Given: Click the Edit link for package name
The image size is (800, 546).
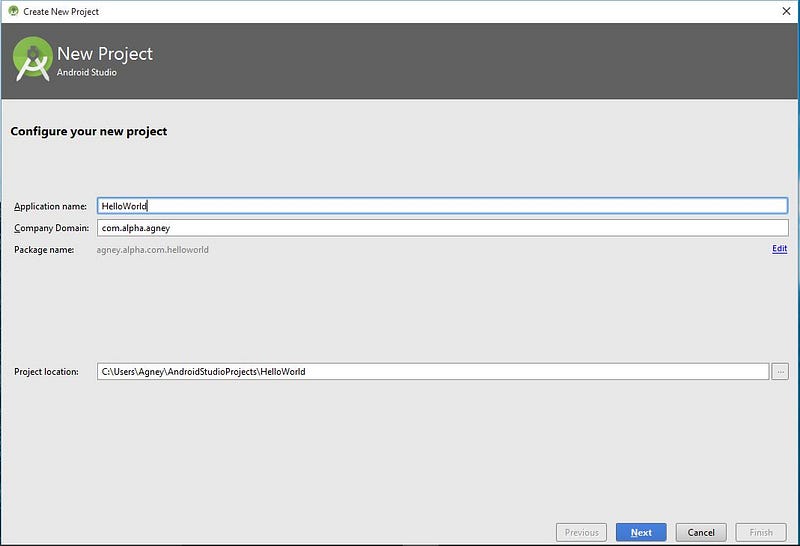Looking at the screenshot, I should [x=779, y=249].
